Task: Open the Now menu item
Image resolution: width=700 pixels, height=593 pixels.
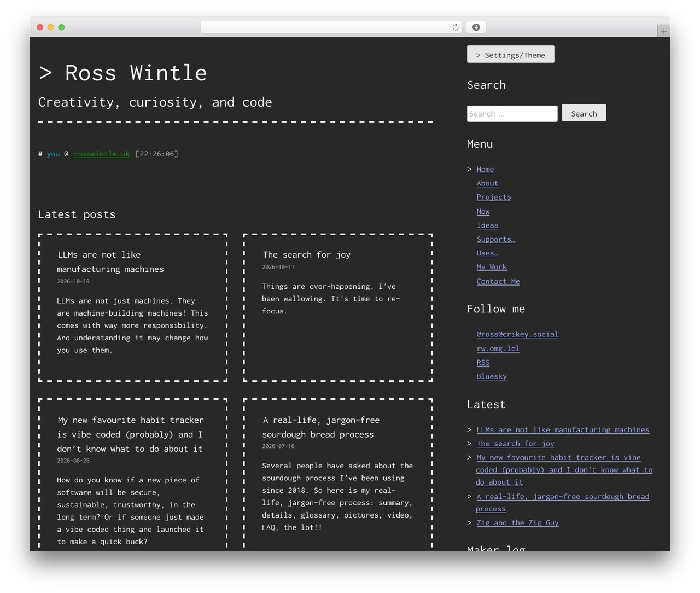Action: (483, 212)
